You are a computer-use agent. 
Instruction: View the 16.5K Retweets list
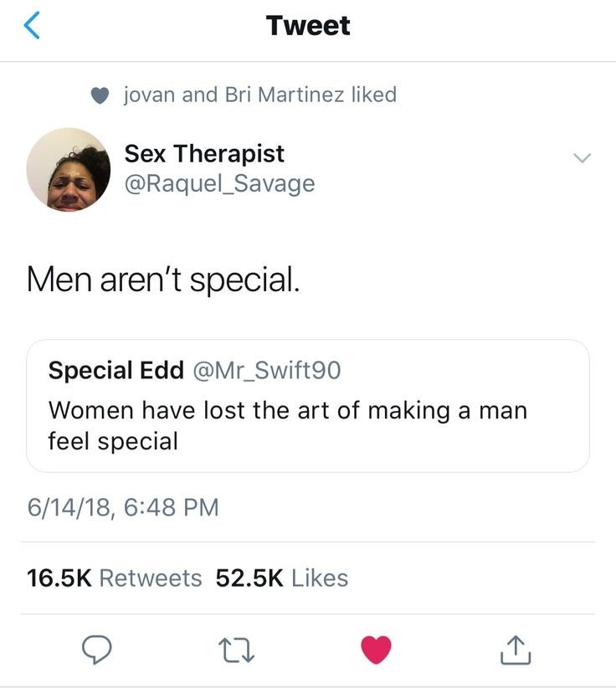coord(115,578)
